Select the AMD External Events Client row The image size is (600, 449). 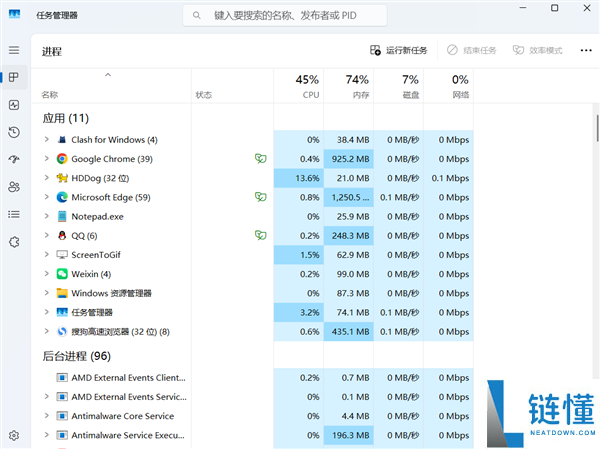point(253,378)
